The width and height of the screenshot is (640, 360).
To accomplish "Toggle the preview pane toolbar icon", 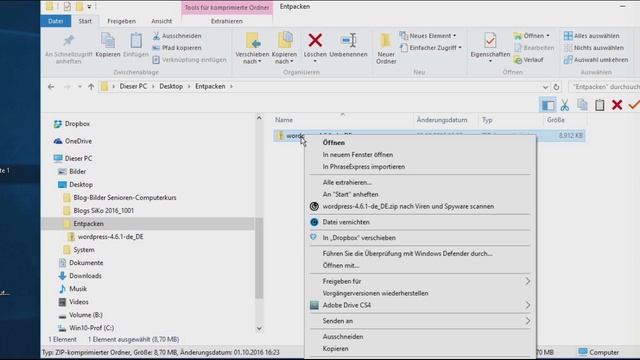I will (x=548, y=105).
